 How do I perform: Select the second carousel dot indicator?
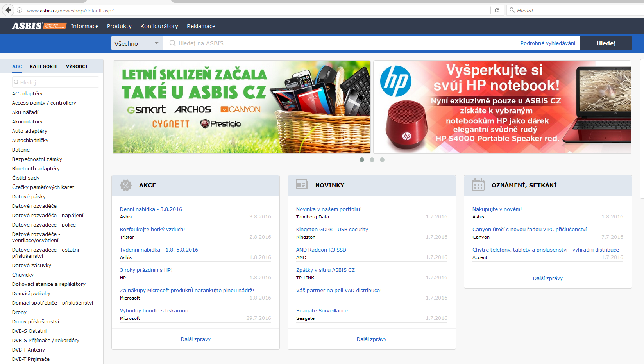372,160
